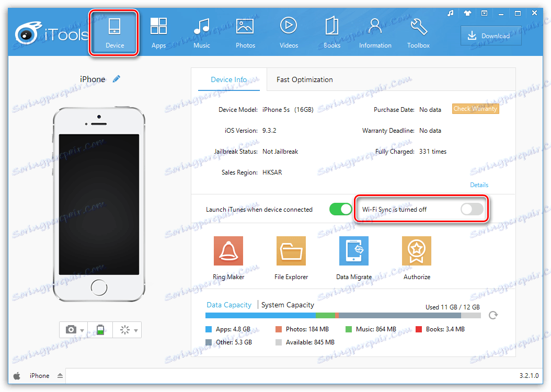Expand the restart options arrow
551x392 pixels.
135,330
